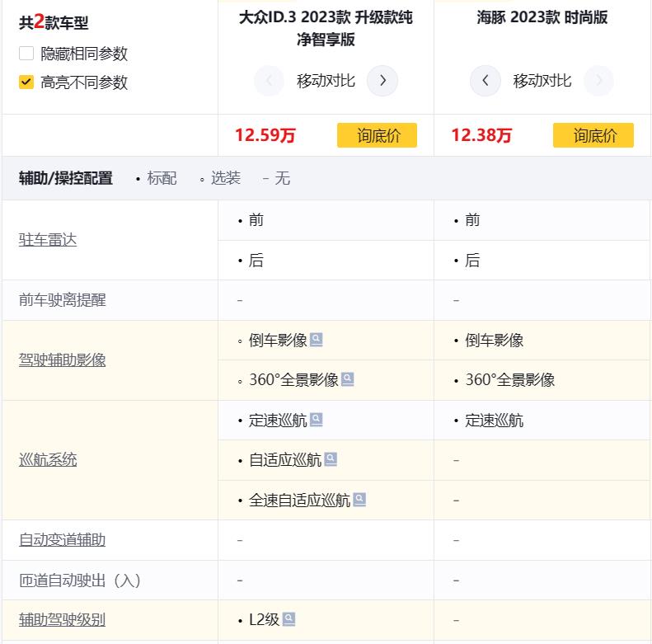Open 巡航系统 parameter link
The width and height of the screenshot is (652, 644).
48,459
